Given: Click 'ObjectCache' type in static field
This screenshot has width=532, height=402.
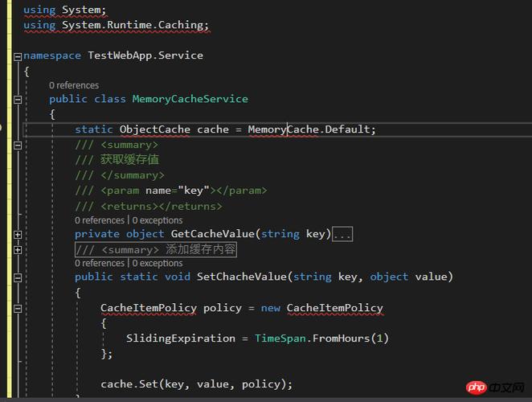Looking at the screenshot, I should click(155, 129).
